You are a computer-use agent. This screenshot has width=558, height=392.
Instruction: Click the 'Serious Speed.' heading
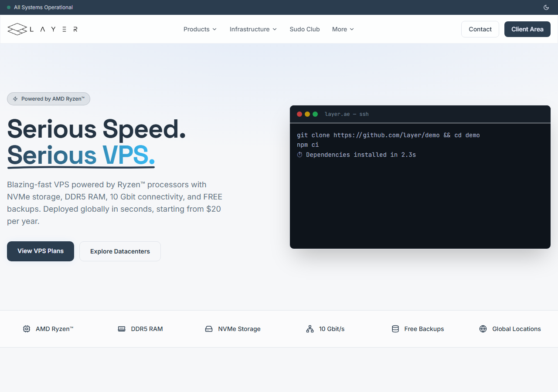[x=96, y=129]
